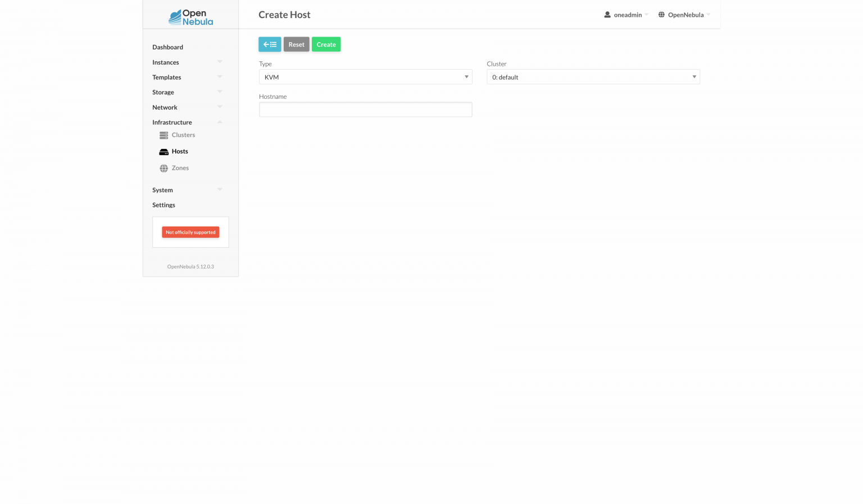The width and height of the screenshot is (863, 504).
Task: Click the oneadmin user icon
Action: coord(607,15)
